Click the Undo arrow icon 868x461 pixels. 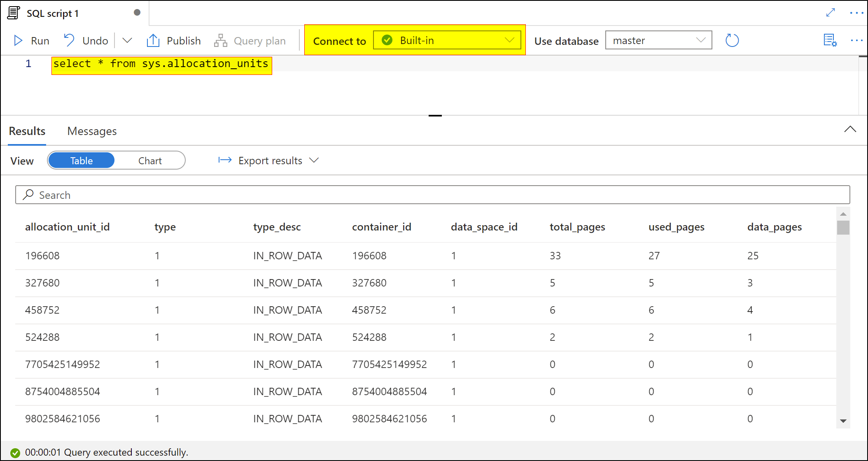pyautogui.click(x=69, y=40)
